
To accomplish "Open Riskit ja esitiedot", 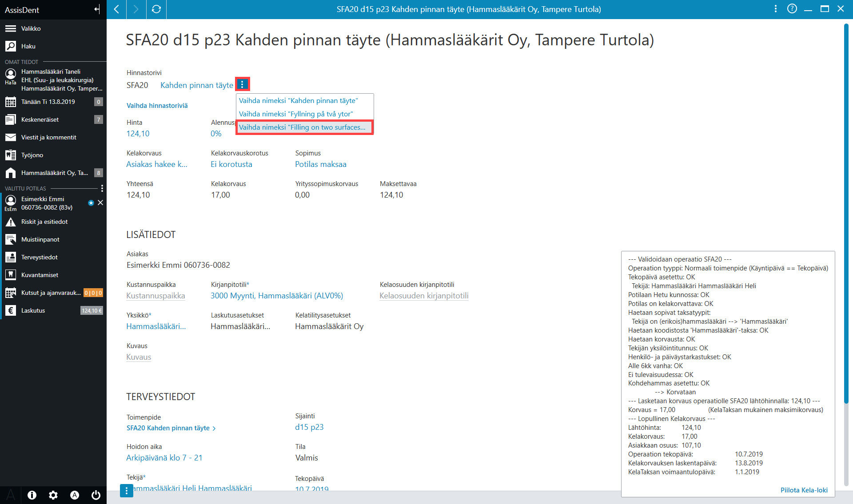I will click(x=53, y=222).
